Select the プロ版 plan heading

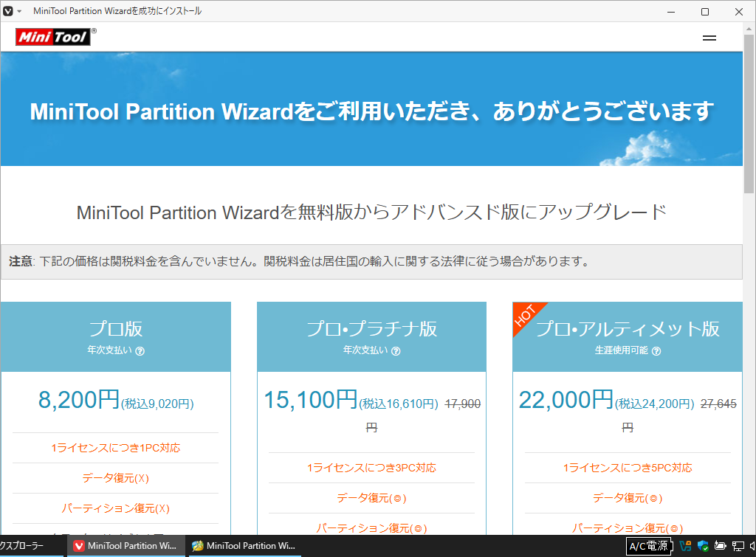click(116, 329)
